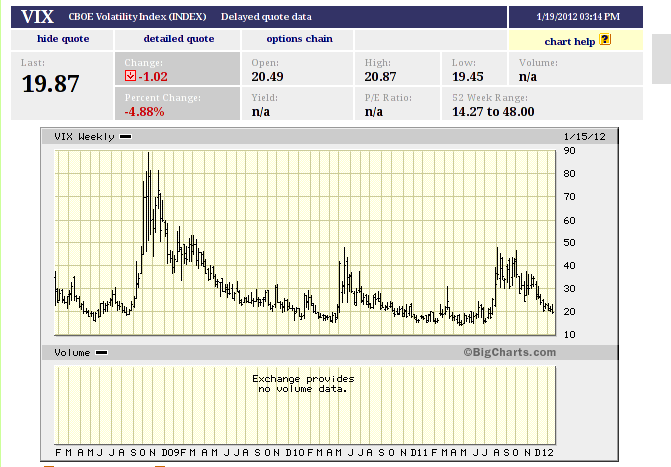Click the chart help link text
The height and width of the screenshot is (467, 671).
[570, 42]
